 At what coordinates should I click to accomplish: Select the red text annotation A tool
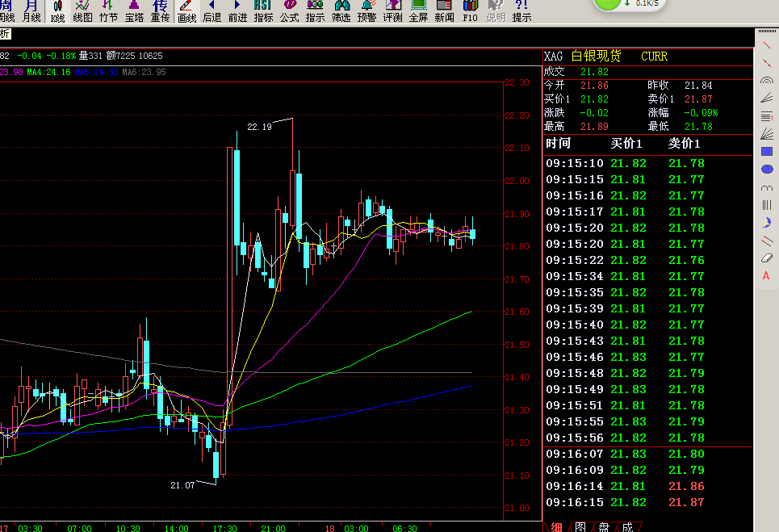pyautogui.click(x=766, y=276)
